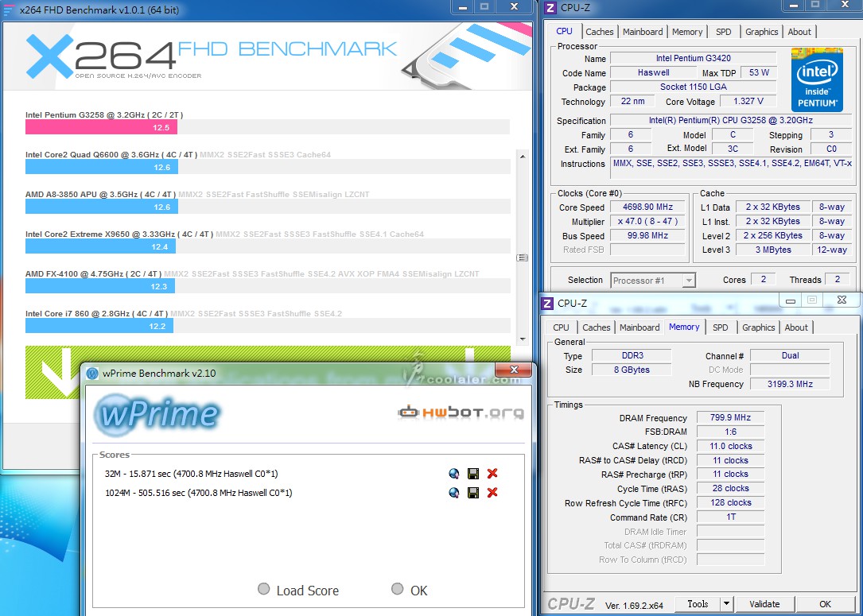
Task: Maximize the lower CPU-Z window
Action: click(x=812, y=300)
